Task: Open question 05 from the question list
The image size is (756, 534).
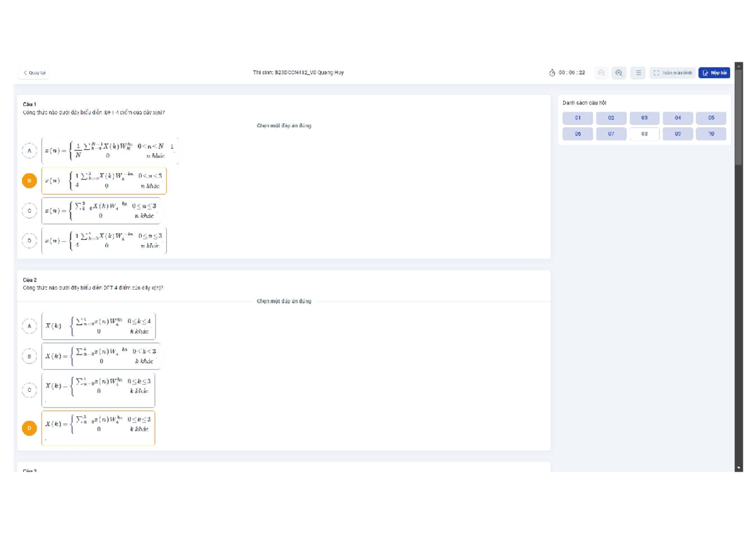Action: pyautogui.click(x=711, y=118)
